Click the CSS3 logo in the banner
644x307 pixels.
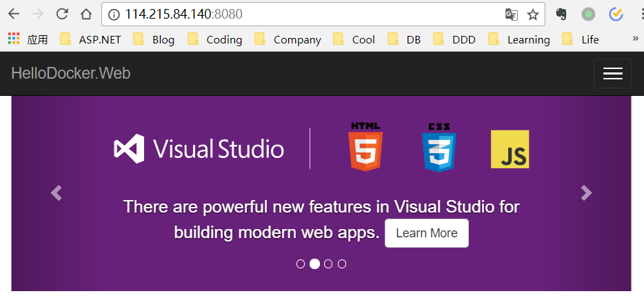(x=439, y=147)
